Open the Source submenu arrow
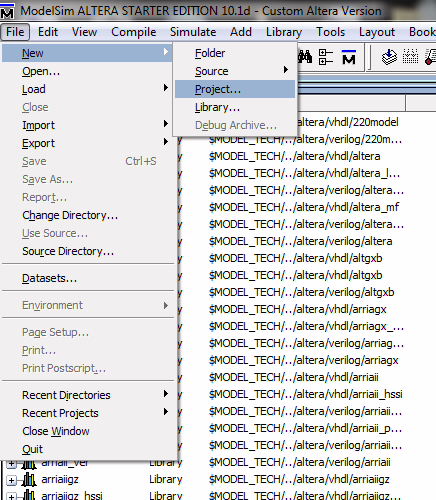 (x=286, y=70)
